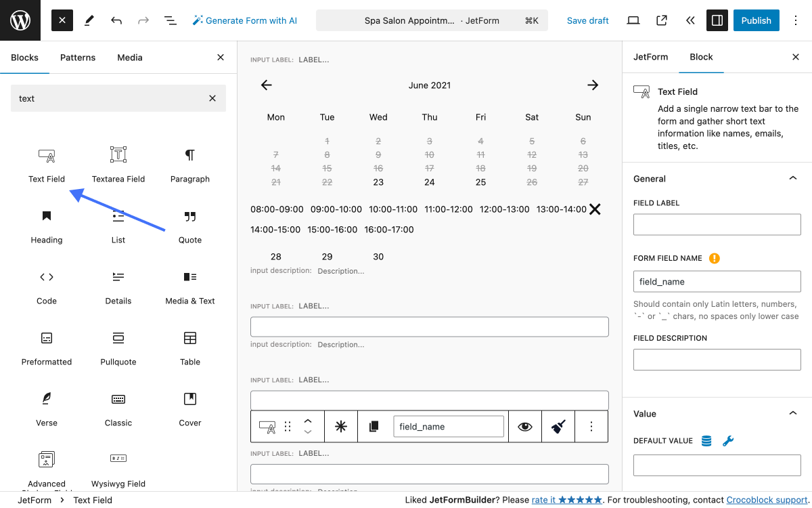Screen dimensions: 812x508
Task: Switch to the Patterns tab
Action: (x=78, y=58)
